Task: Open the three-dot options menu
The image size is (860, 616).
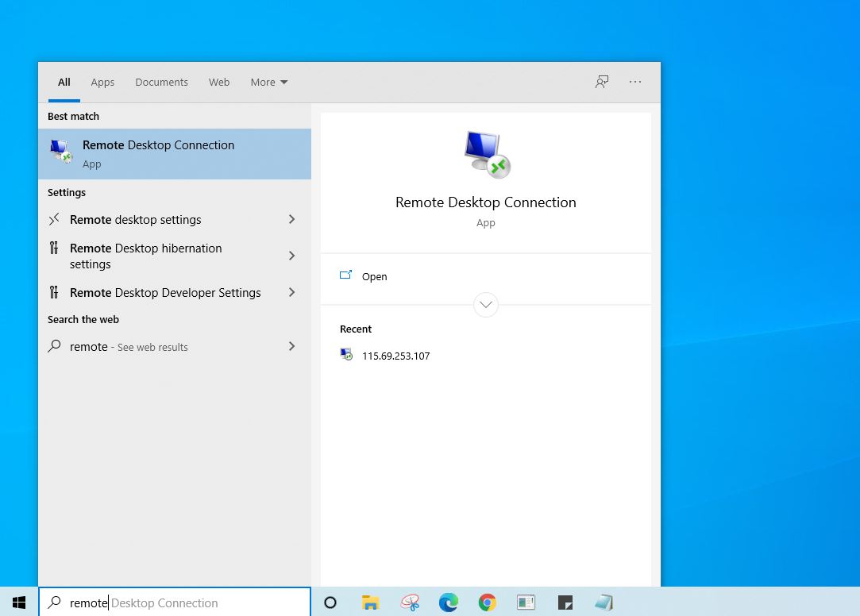Action: pos(635,82)
